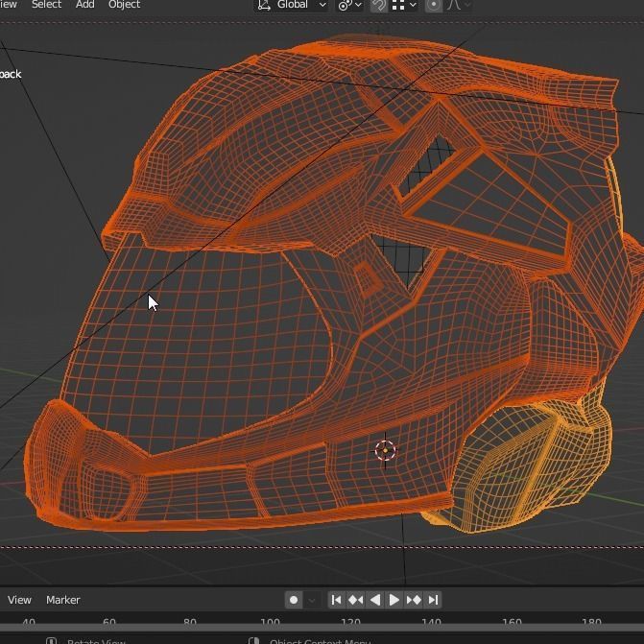Jump to next keyframe
Image resolution: width=644 pixels, height=644 pixels.
(414, 600)
